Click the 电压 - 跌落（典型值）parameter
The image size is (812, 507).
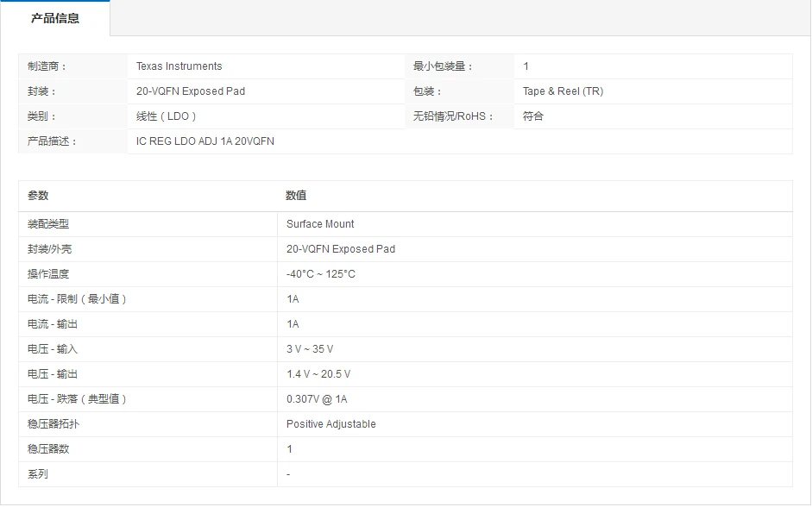[x=77, y=399]
